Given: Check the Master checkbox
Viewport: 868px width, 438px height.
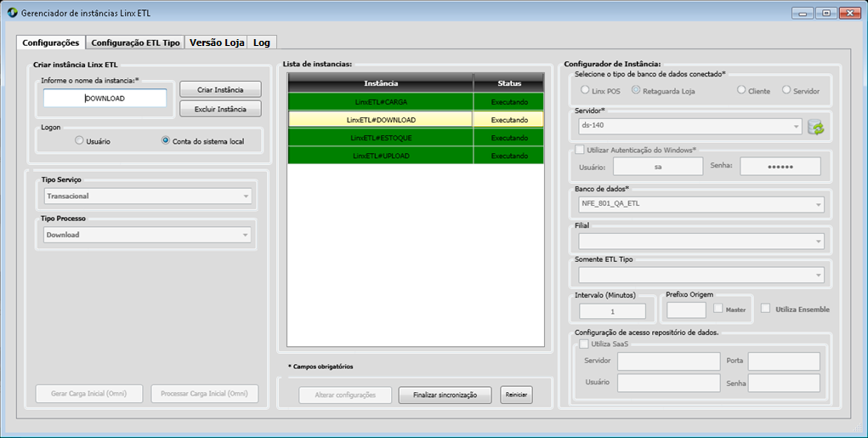Looking at the screenshot, I should click(x=718, y=309).
